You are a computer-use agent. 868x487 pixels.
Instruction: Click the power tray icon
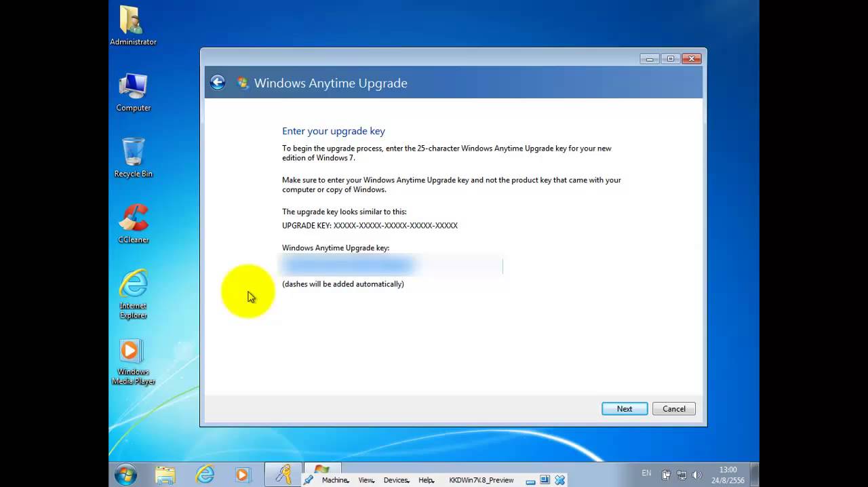(x=666, y=475)
